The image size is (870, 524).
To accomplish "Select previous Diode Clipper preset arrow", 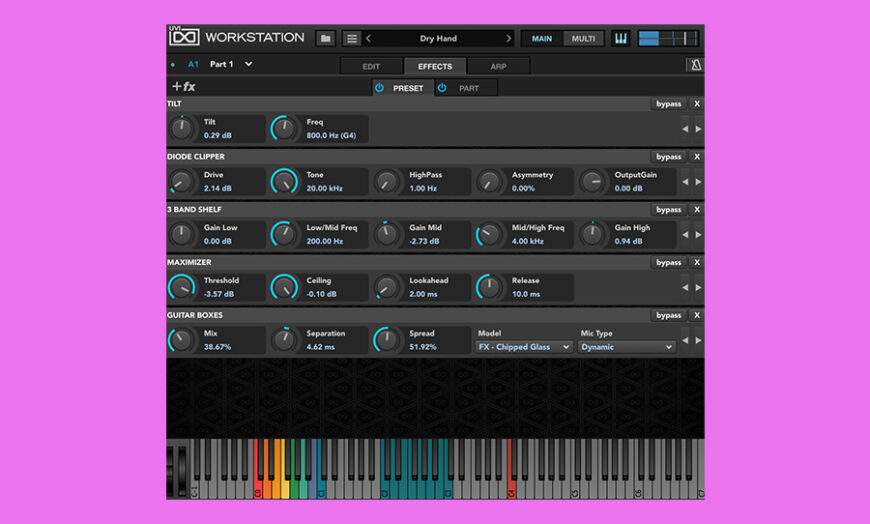I will tap(685, 182).
